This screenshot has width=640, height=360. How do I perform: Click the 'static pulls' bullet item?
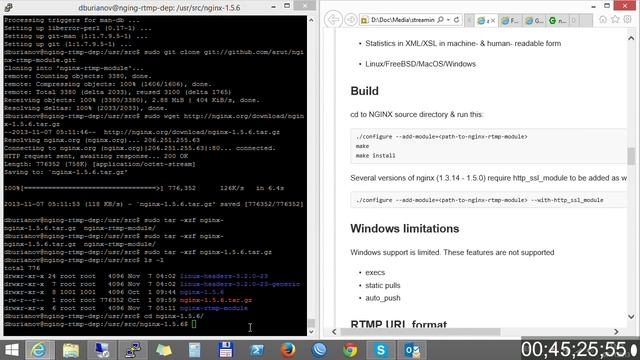(382, 285)
